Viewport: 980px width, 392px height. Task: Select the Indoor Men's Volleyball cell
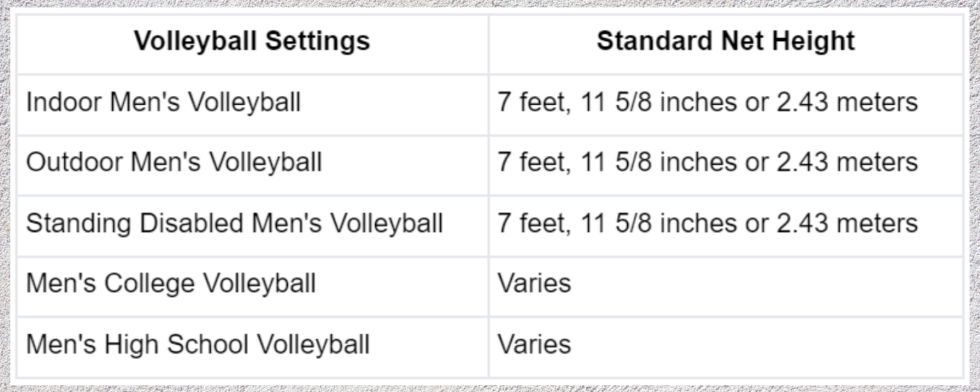pyautogui.click(x=163, y=102)
